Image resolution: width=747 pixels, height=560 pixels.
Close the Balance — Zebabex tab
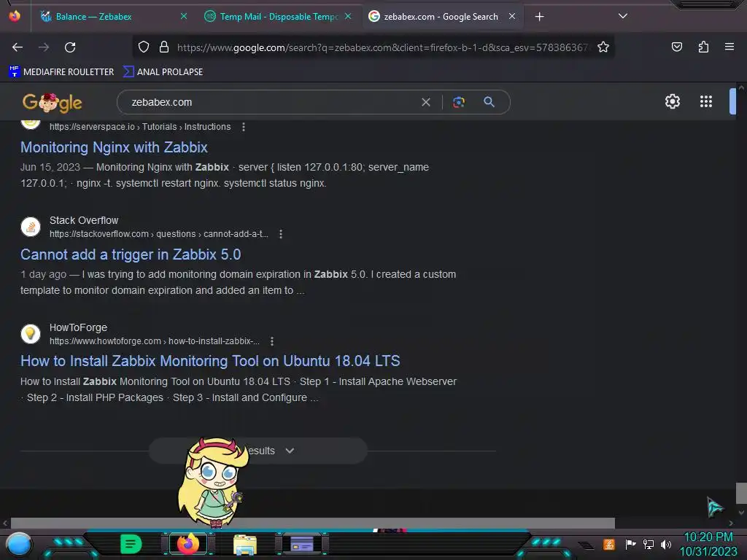click(x=184, y=16)
